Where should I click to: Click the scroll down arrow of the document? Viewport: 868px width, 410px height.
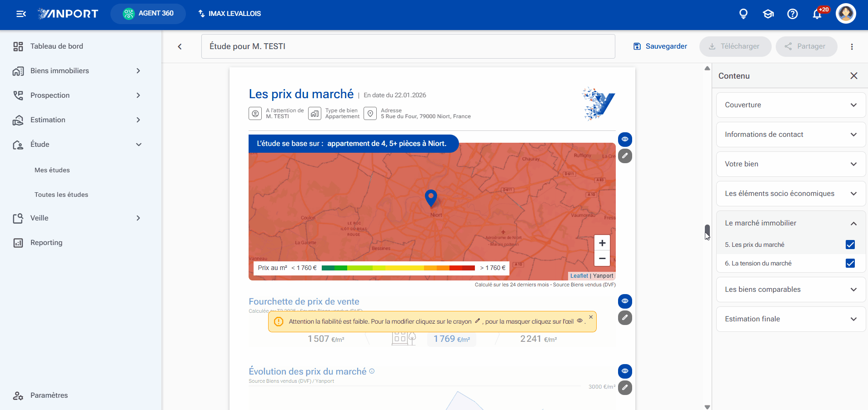point(707,407)
